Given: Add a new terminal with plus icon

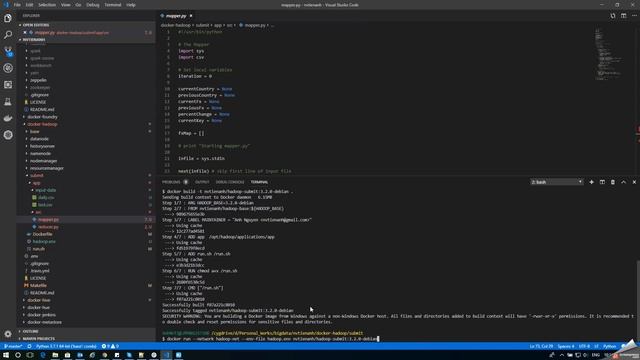Looking at the screenshot, I should pos(591,182).
